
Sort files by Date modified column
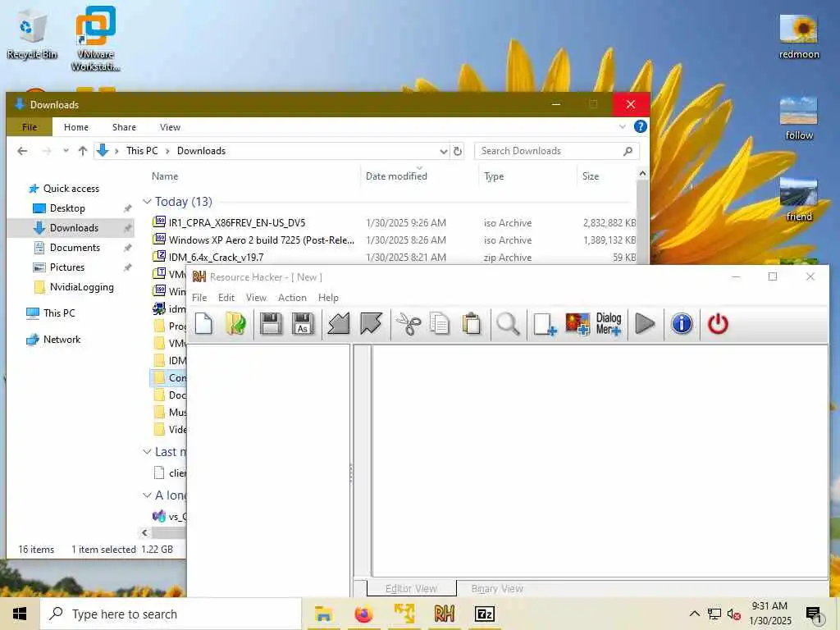point(396,176)
